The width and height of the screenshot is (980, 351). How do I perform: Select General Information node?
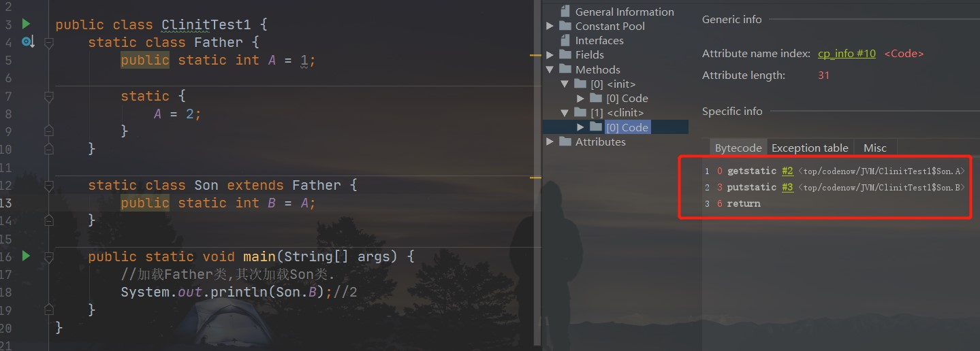[625, 12]
